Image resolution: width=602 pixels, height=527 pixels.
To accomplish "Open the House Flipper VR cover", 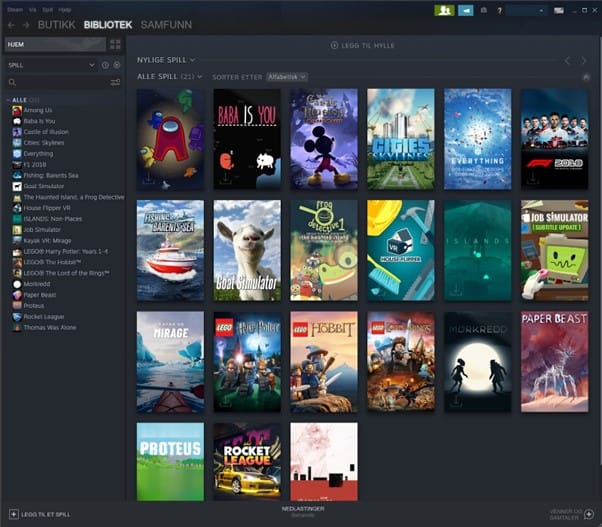I will 401,250.
